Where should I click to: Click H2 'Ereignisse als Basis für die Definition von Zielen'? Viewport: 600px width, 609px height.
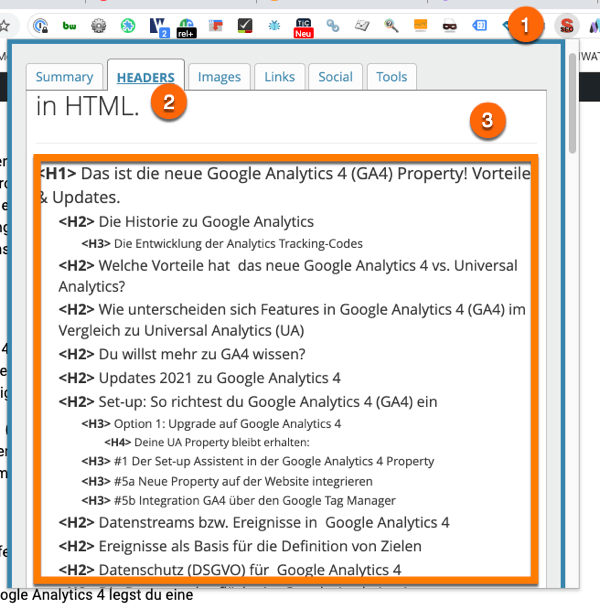240,546
